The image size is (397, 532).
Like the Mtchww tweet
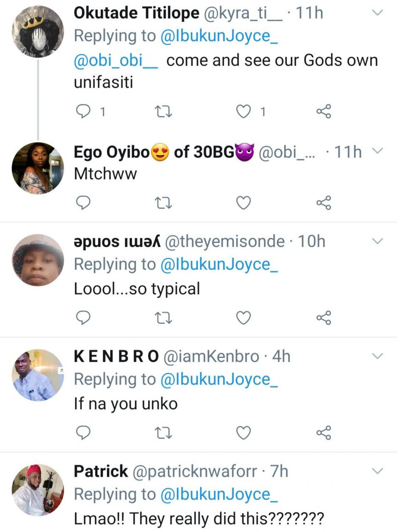(x=243, y=203)
